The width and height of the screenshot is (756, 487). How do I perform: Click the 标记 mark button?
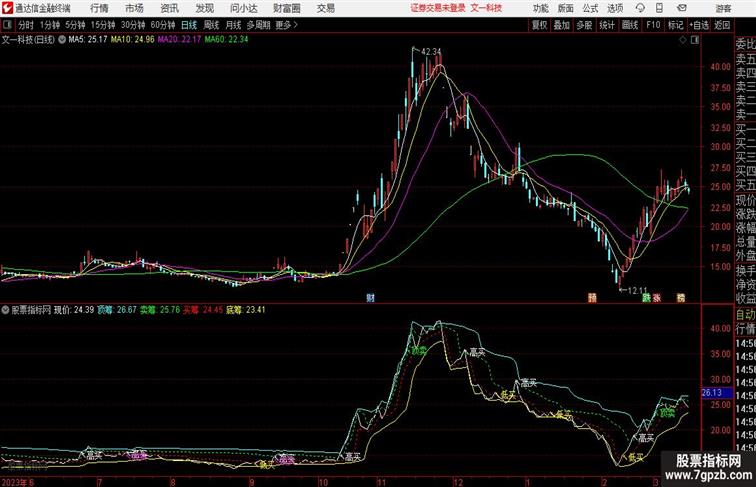coord(675,25)
